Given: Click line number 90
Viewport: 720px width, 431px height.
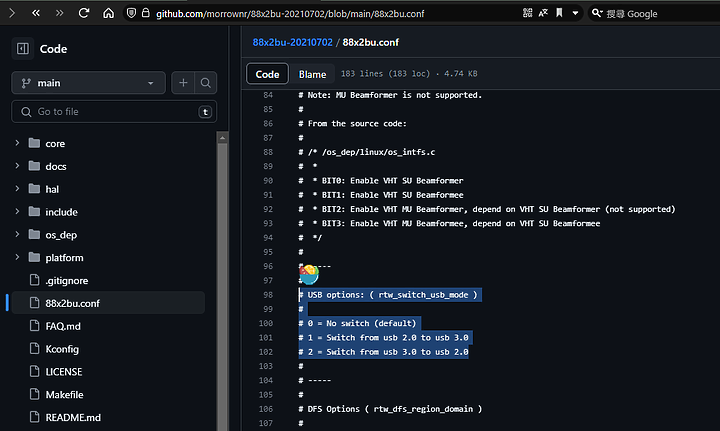Looking at the screenshot, I should (x=268, y=180).
